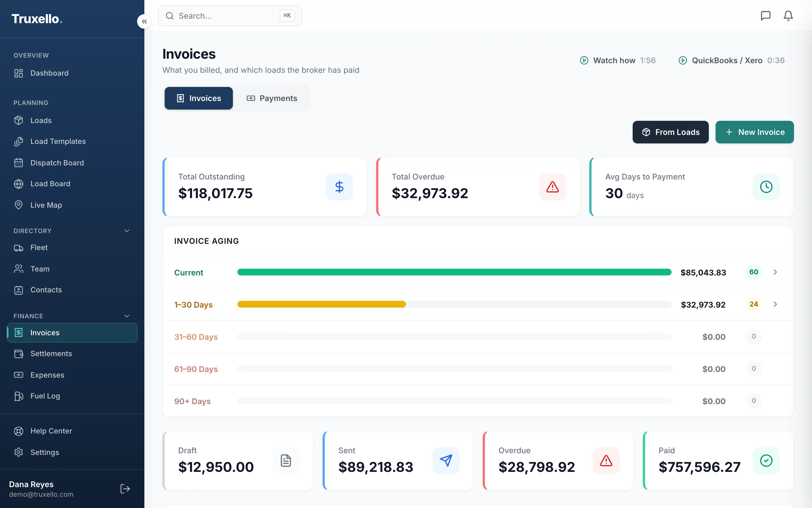Click the New Invoice button
This screenshot has height=508, width=812.
point(754,132)
